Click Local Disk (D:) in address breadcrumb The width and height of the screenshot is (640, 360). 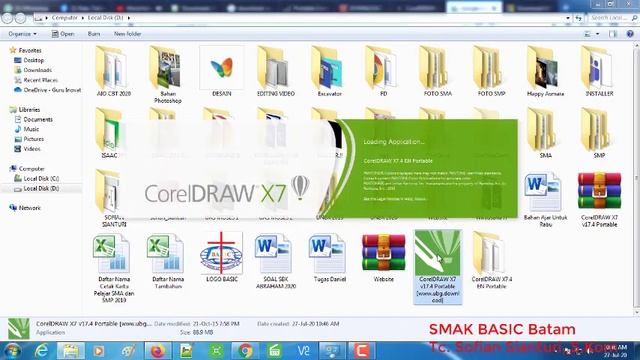pos(105,18)
